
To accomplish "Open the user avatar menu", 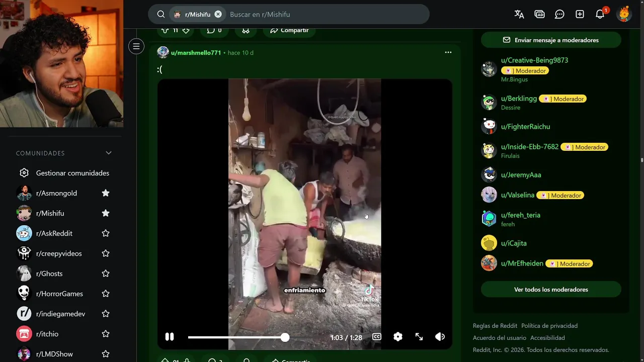I will (624, 14).
